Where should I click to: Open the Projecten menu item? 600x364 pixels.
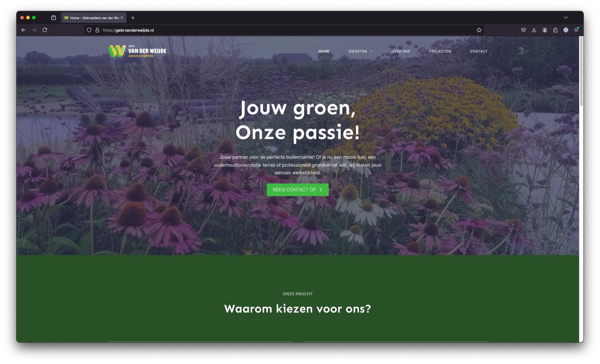(440, 51)
